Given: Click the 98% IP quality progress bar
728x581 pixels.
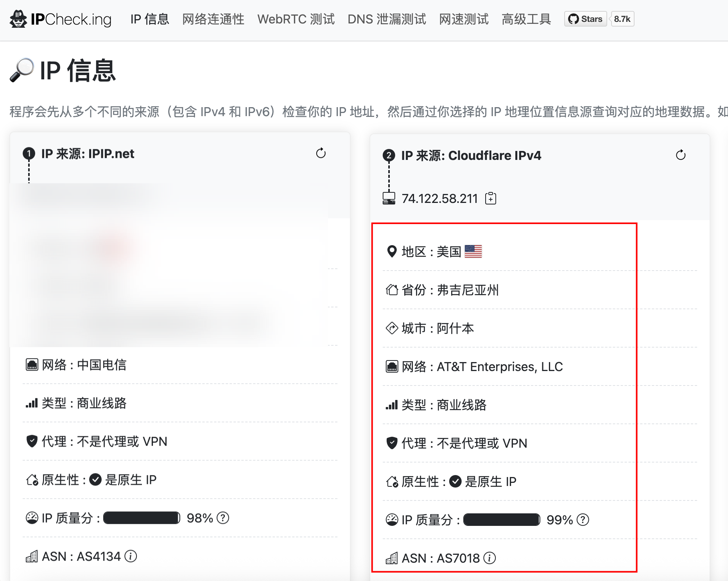Looking at the screenshot, I should (141, 518).
